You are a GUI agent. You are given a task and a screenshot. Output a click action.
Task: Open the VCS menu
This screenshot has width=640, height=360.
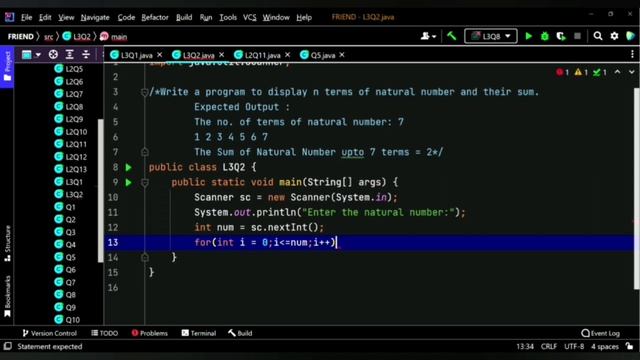(249, 17)
